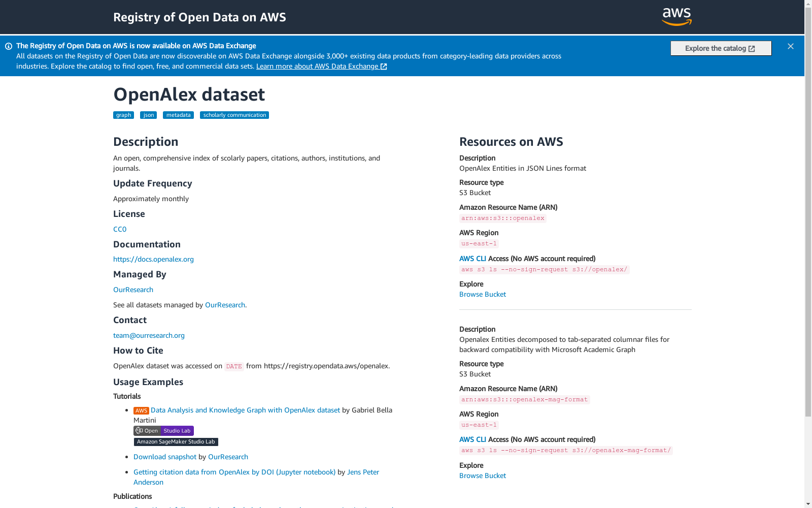The width and height of the screenshot is (812, 508).
Task: Click the team@ourresearch.org contact email
Action: point(149,335)
